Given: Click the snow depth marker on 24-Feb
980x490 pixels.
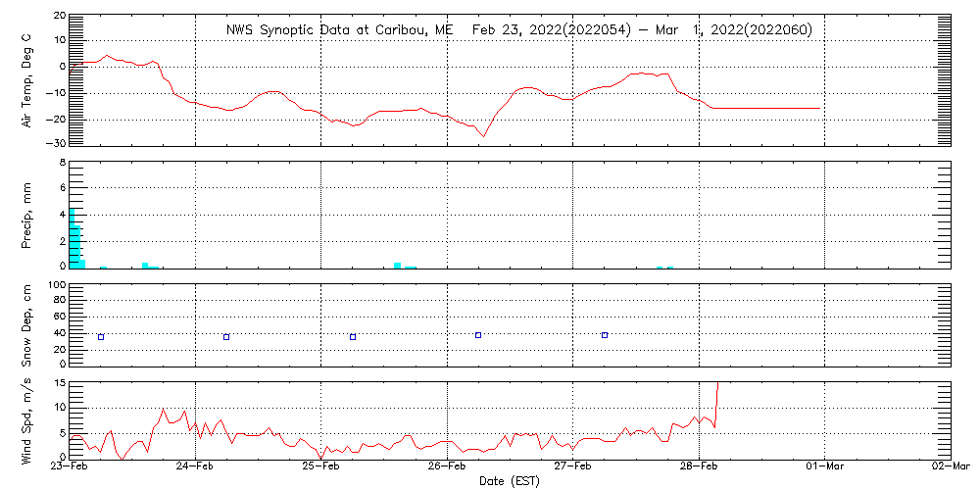Looking at the screenshot, I should [x=226, y=337].
